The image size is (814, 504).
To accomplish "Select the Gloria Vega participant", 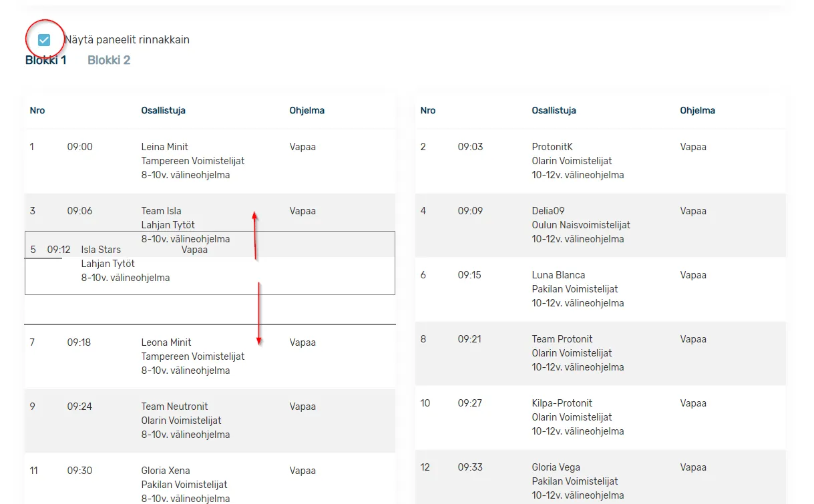I will tap(556, 467).
